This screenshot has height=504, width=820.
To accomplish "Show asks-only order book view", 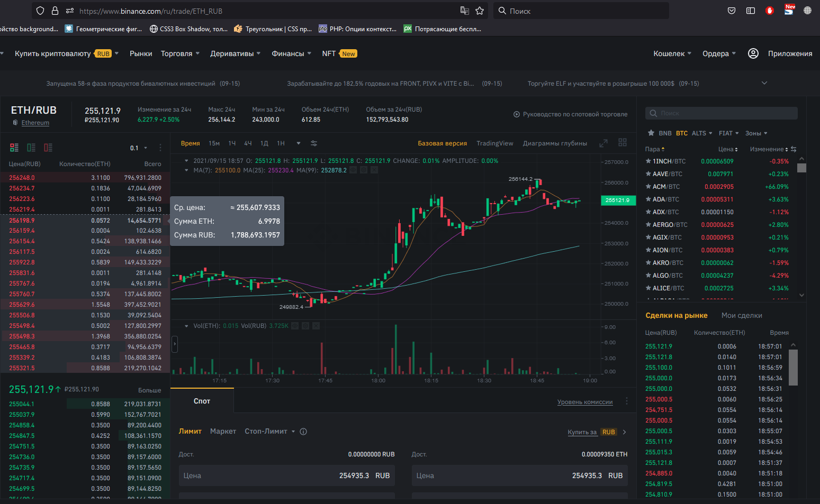I will [48, 148].
